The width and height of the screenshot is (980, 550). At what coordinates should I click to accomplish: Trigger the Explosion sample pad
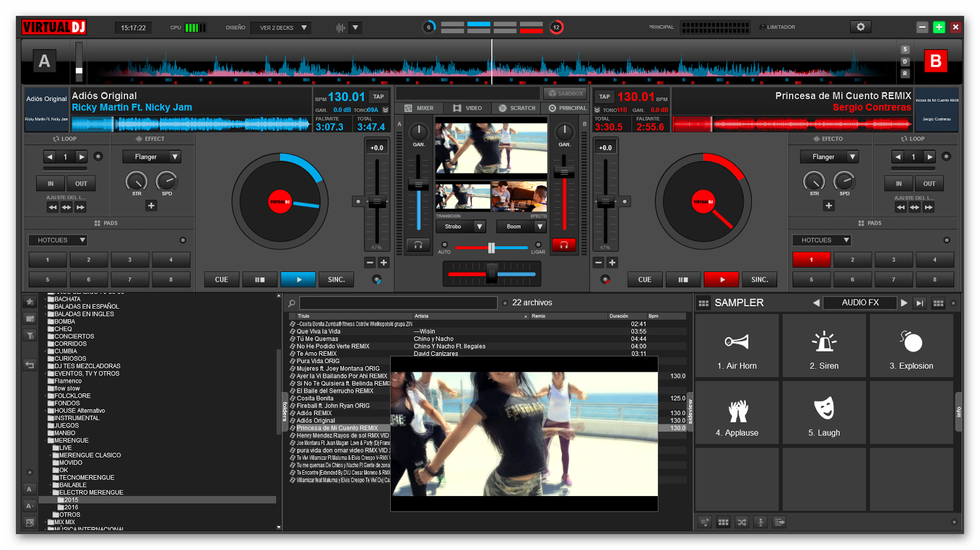pos(911,345)
